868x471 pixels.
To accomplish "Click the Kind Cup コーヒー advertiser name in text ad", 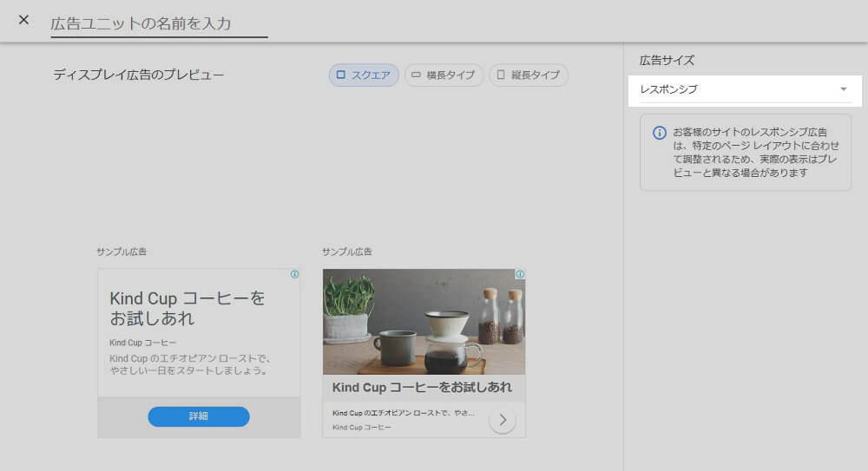I will tap(143, 343).
